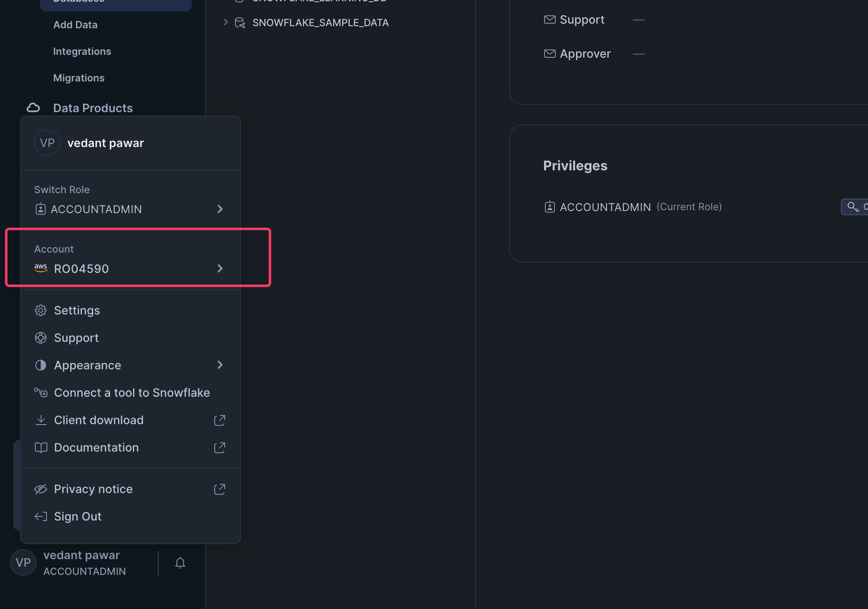Click the Privacy notice crossed-eye icon
Screen dimensions: 868x609
pos(41,489)
